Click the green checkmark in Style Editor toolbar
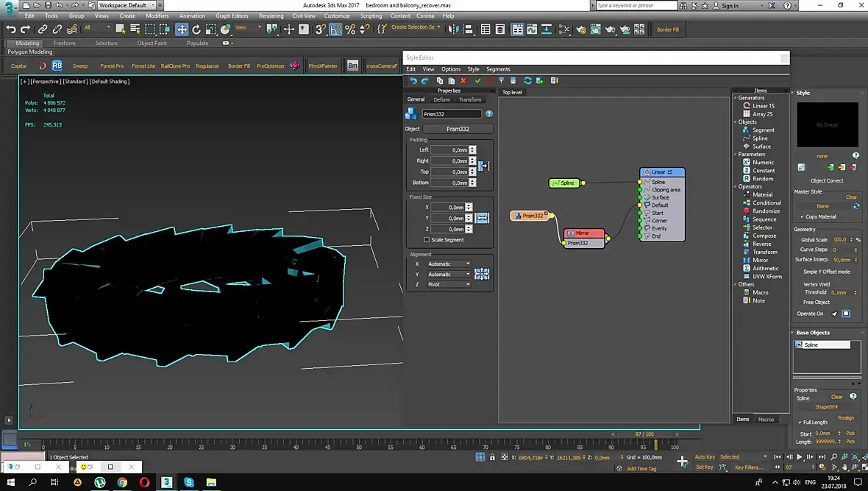This screenshot has width=868, height=491. [478, 81]
